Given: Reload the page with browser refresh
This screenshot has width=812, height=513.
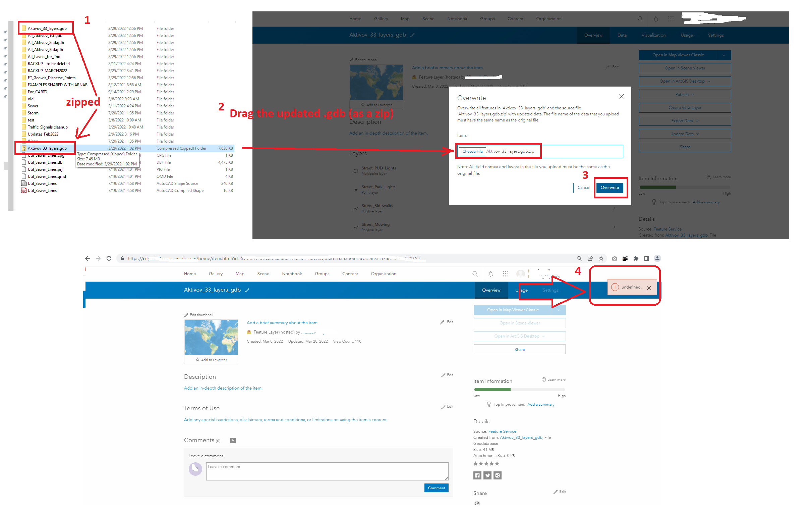Looking at the screenshot, I should click(x=109, y=258).
